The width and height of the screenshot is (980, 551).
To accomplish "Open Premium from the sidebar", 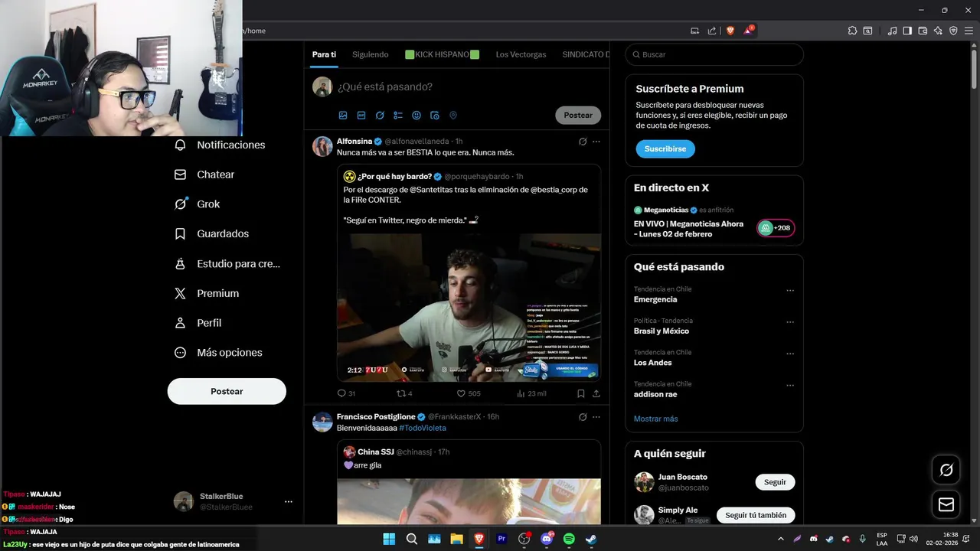I will coord(207,293).
